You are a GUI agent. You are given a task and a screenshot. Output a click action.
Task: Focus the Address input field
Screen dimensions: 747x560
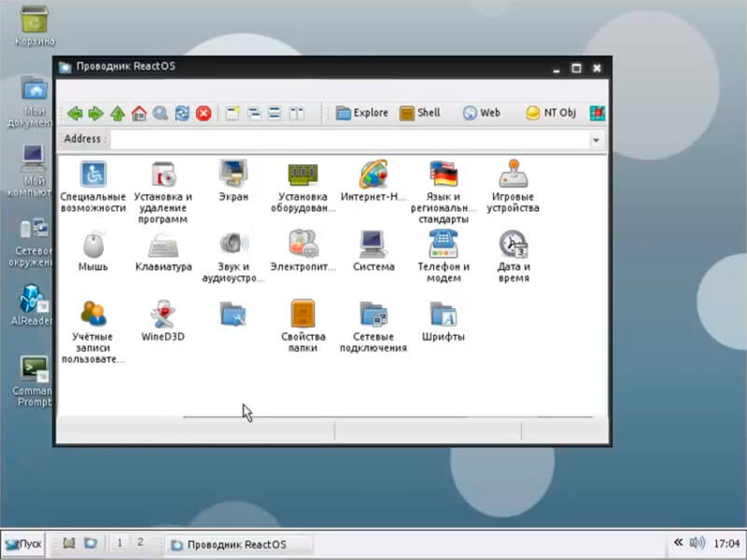(x=350, y=140)
